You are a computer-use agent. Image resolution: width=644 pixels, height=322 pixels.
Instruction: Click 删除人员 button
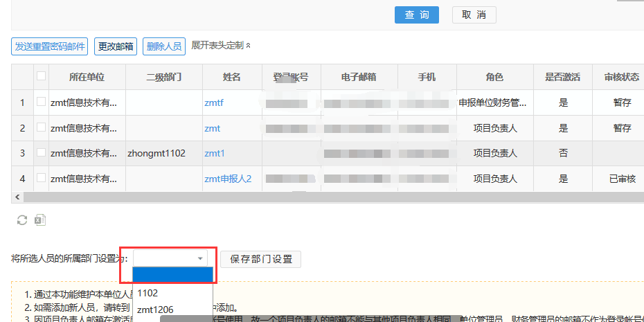(x=164, y=46)
